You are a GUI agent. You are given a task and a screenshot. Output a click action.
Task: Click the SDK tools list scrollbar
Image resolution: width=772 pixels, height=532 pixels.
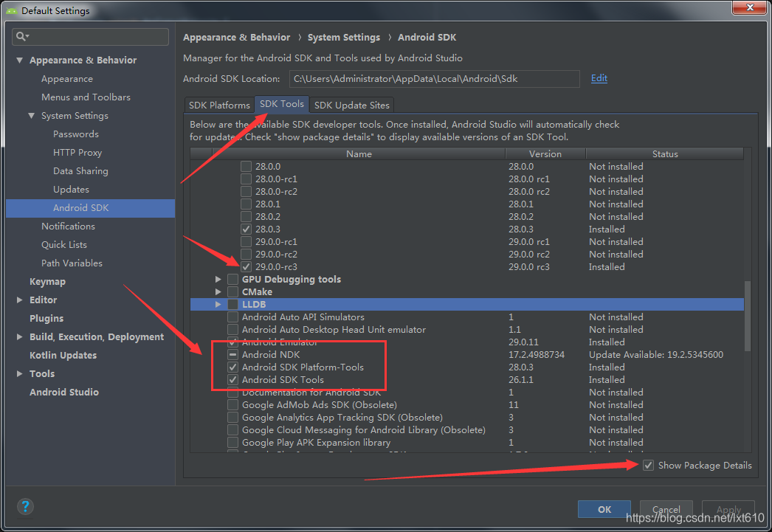[x=748, y=316]
